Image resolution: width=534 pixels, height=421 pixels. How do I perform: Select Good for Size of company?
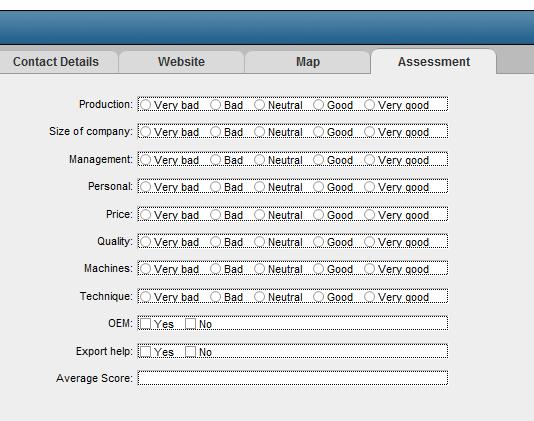click(x=318, y=132)
